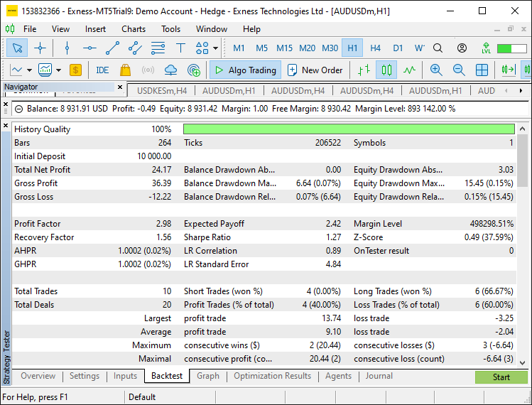Open the File menu
Screen dimensions: 532x405
[x=30, y=29]
